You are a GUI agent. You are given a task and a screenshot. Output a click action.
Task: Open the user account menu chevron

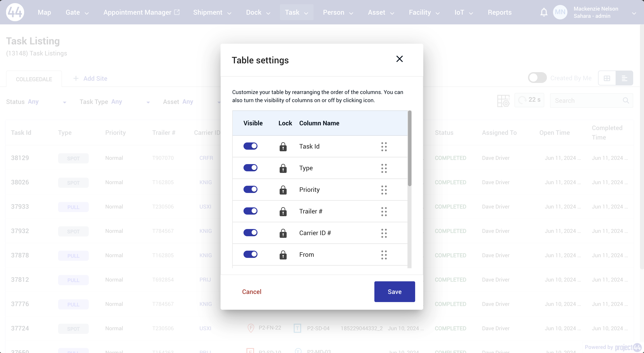[634, 14]
